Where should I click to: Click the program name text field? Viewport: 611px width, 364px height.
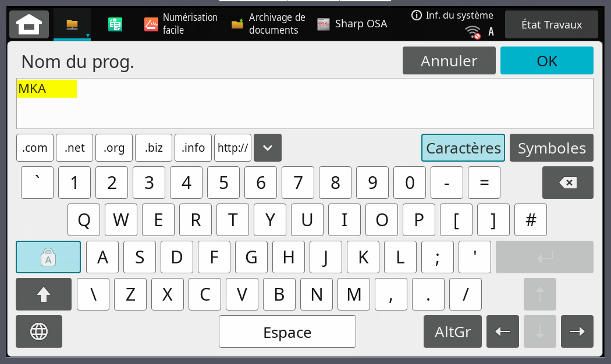click(x=305, y=104)
